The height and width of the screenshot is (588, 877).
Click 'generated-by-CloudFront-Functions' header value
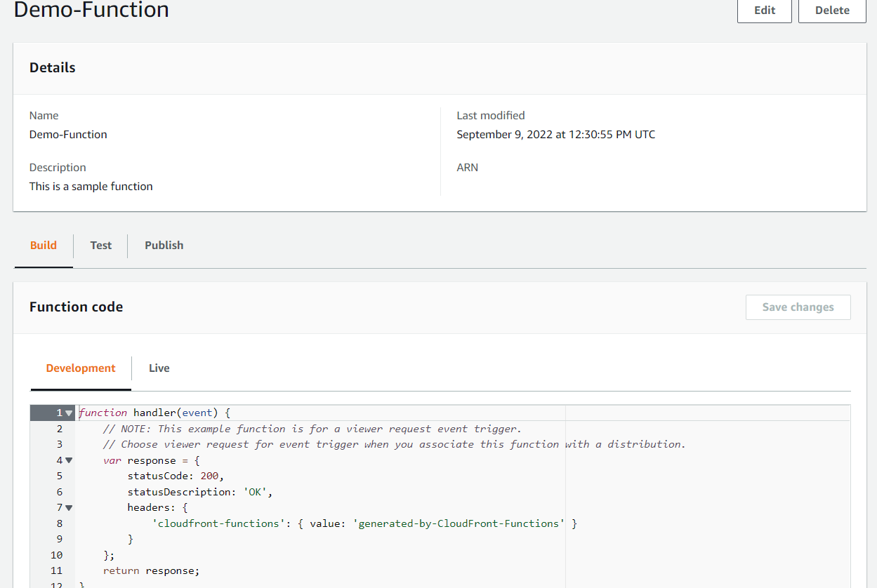pyautogui.click(x=461, y=523)
